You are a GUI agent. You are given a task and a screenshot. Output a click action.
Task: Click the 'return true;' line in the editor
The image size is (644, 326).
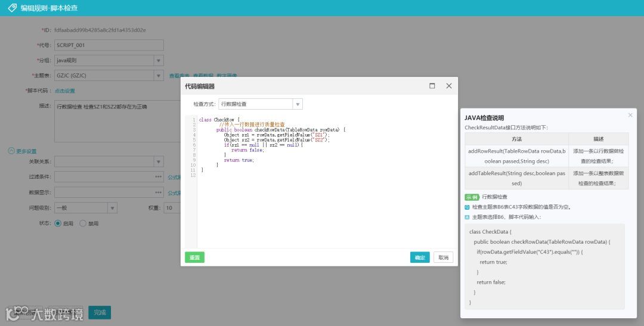coord(239,160)
